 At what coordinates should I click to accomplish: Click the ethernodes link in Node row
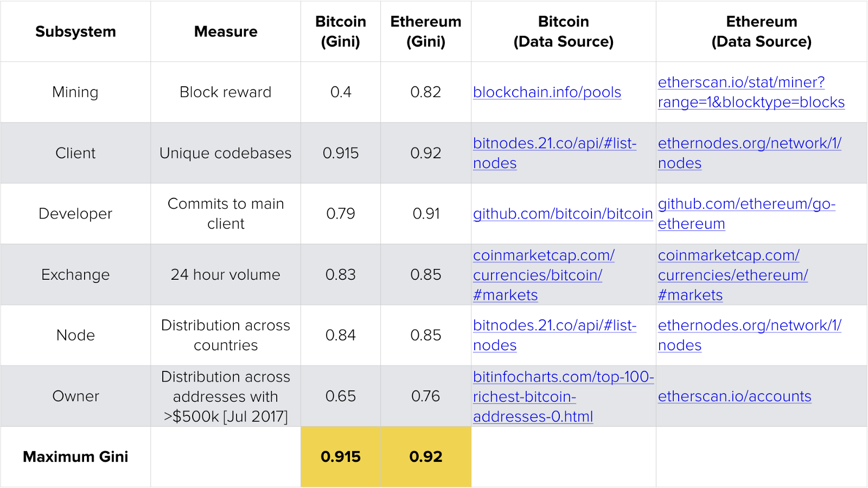(749, 325)
